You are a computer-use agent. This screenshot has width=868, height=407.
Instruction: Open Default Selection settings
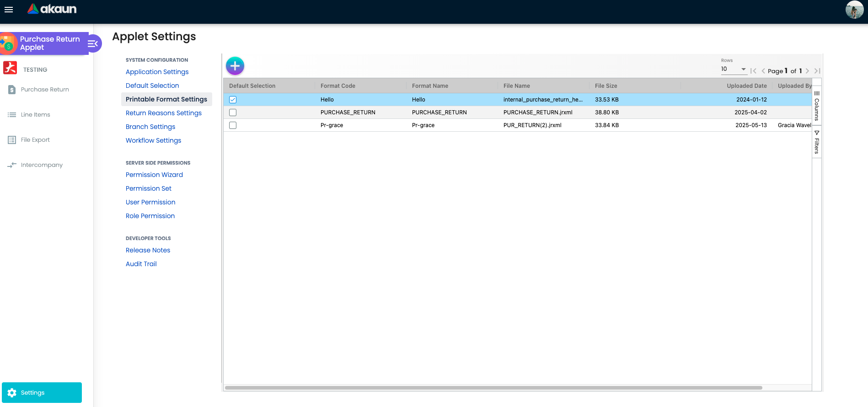(x=152, y=86)
